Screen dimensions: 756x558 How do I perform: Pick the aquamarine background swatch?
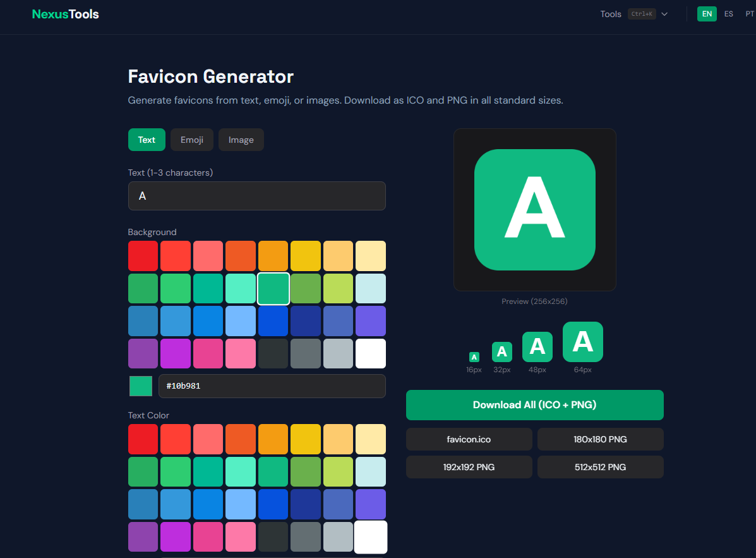point(241,288)
